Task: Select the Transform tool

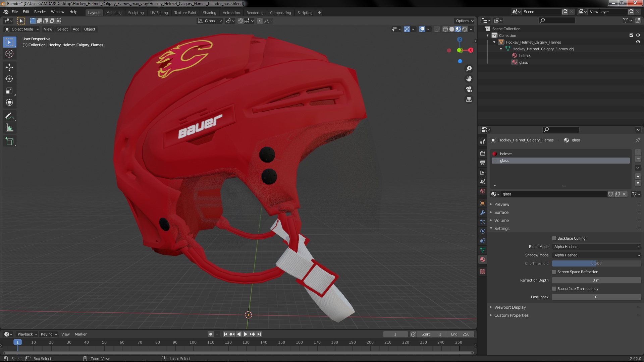Action: tap(9, 102)
